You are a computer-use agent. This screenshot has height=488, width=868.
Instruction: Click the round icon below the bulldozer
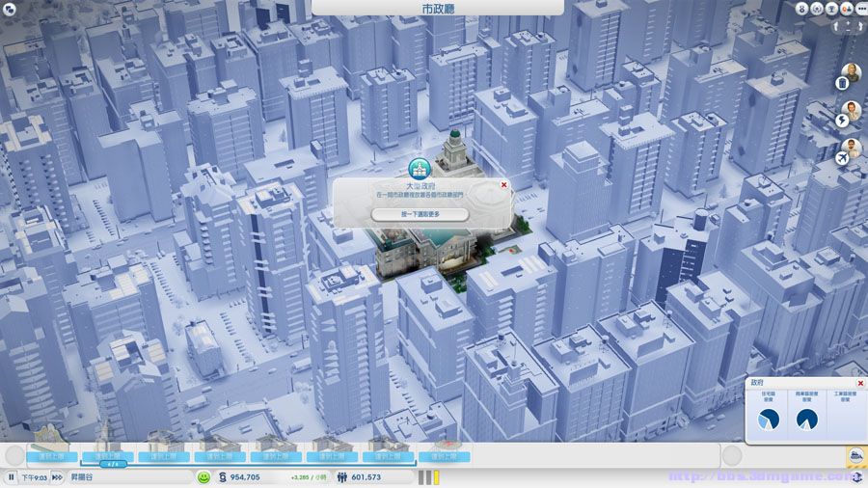(x=857, y=477)
